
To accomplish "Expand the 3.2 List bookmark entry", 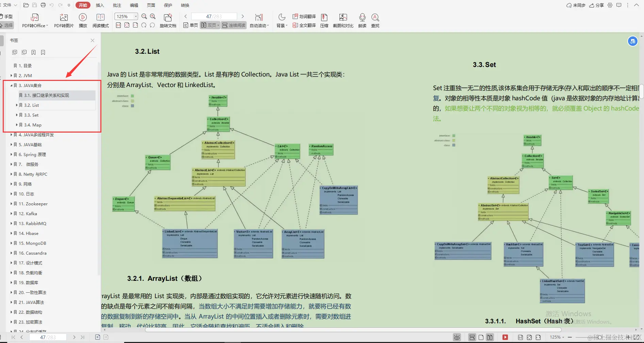I will (17, 105).
